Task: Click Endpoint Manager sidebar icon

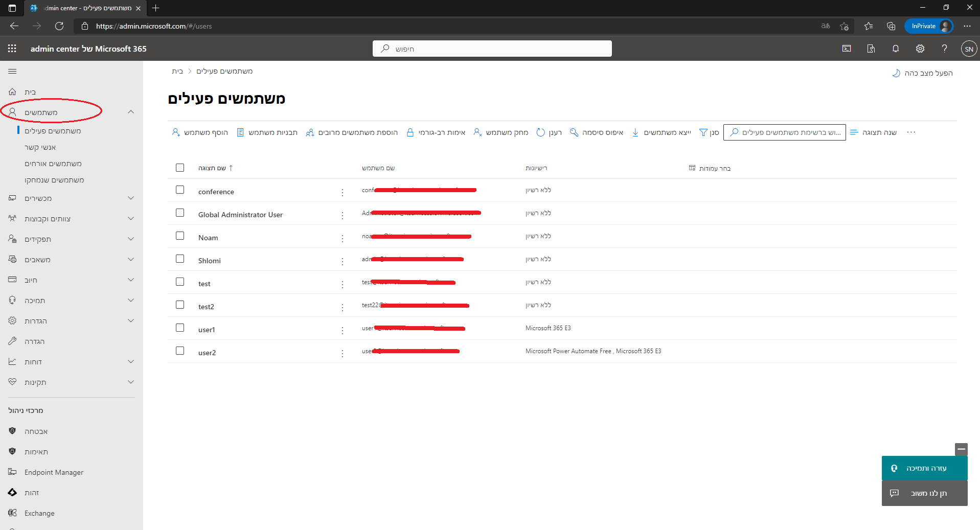Action: click(12, 472)
